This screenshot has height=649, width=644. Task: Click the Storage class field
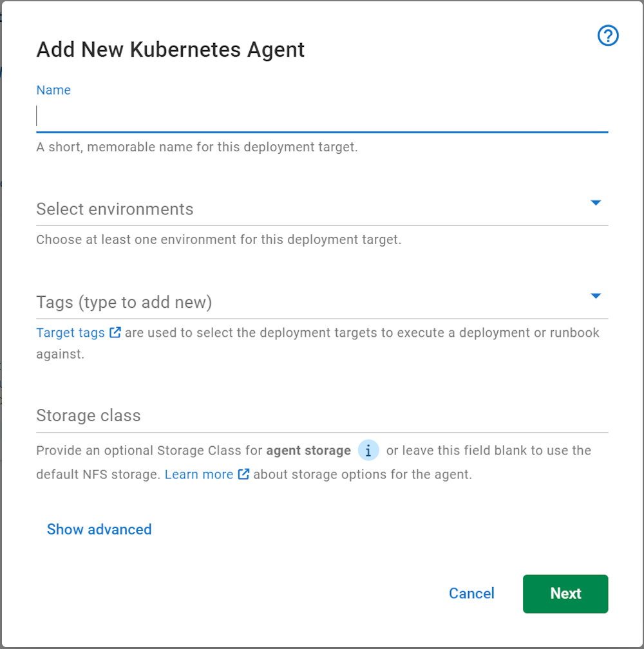pyautogui.click(x=258, y=415)
